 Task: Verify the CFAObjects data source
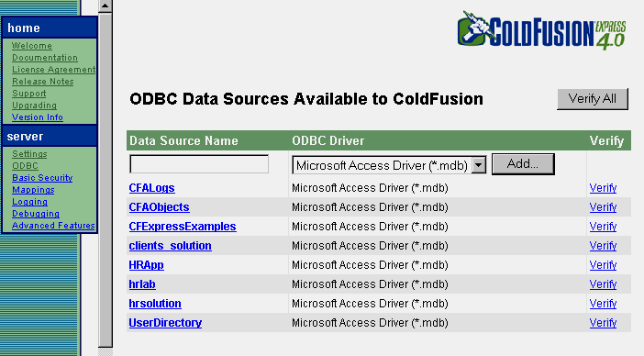(x=603, y=207)
